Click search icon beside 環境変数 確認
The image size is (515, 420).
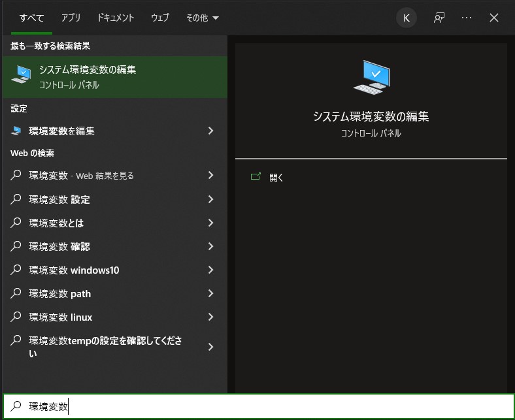click(x=16, y=246)
